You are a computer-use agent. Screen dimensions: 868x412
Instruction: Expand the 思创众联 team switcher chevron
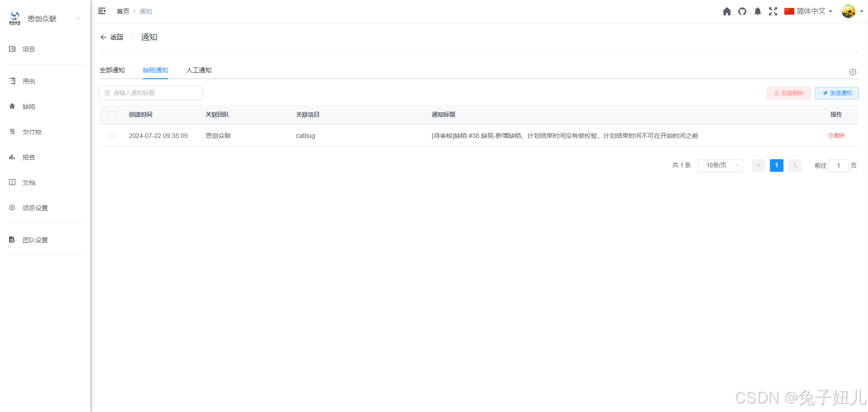(77, 19)
